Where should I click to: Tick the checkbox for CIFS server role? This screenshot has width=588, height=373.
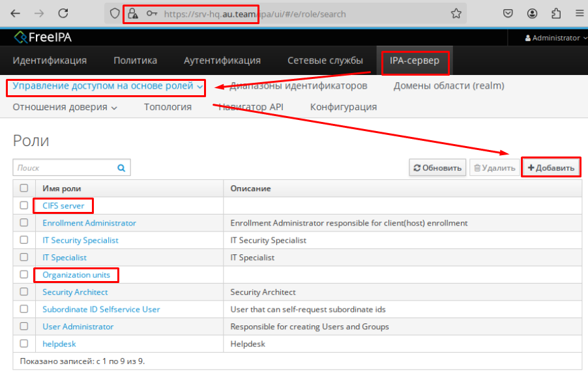coord(24,205)
